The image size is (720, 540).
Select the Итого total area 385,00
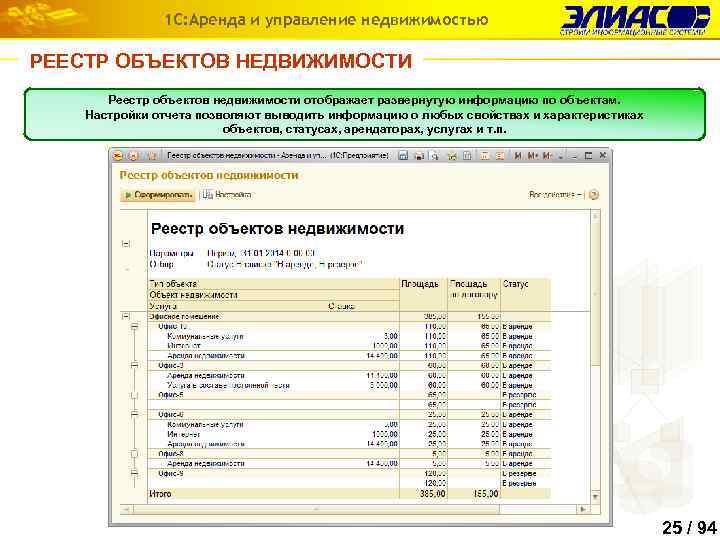[x=433, y=494]
